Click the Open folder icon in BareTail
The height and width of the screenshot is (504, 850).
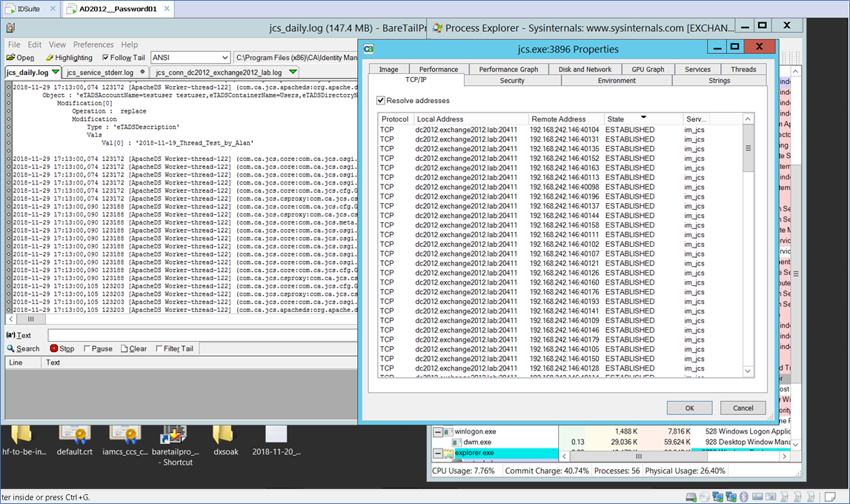(10, 58)
